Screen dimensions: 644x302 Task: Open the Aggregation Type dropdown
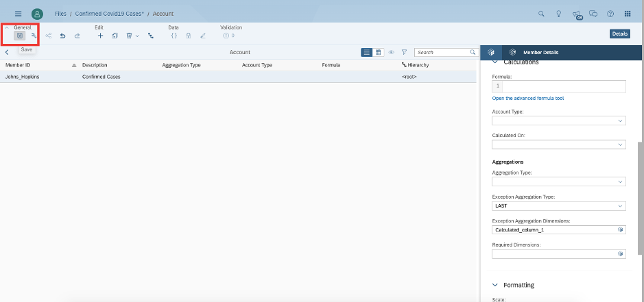[x=558, y=181]
